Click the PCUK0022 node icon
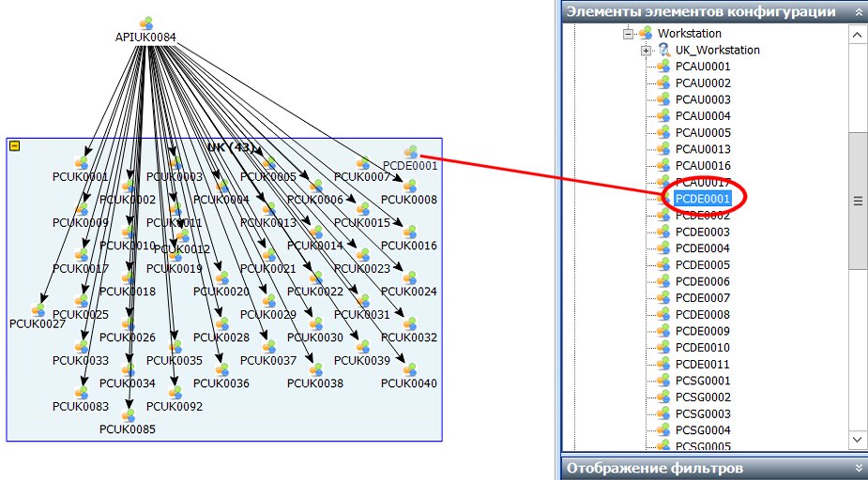 click(316, 278)
